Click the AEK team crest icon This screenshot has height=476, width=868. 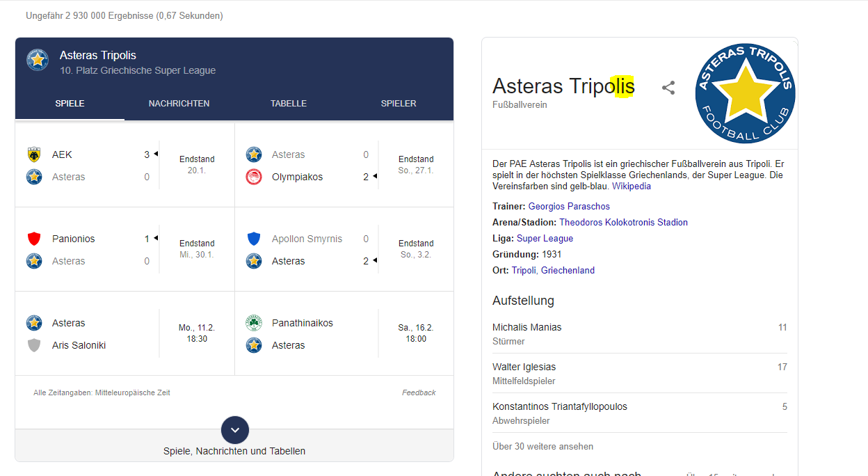click(x=34, y=154)
